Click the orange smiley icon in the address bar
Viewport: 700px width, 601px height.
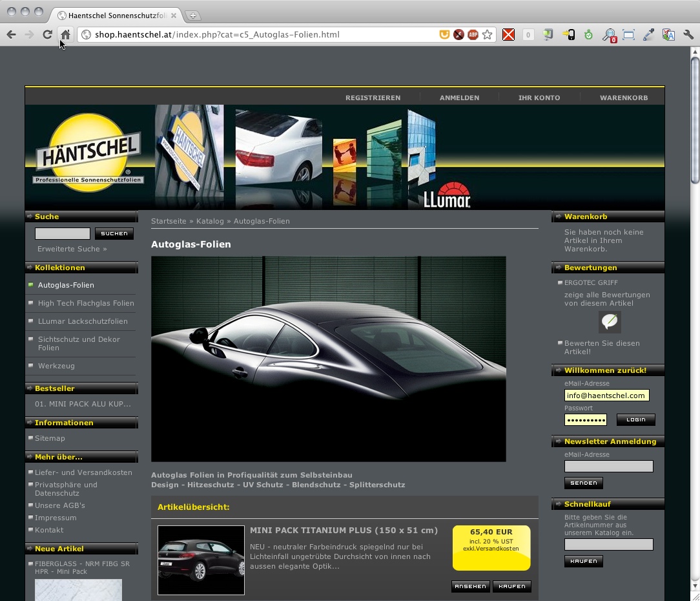(444, 34)
